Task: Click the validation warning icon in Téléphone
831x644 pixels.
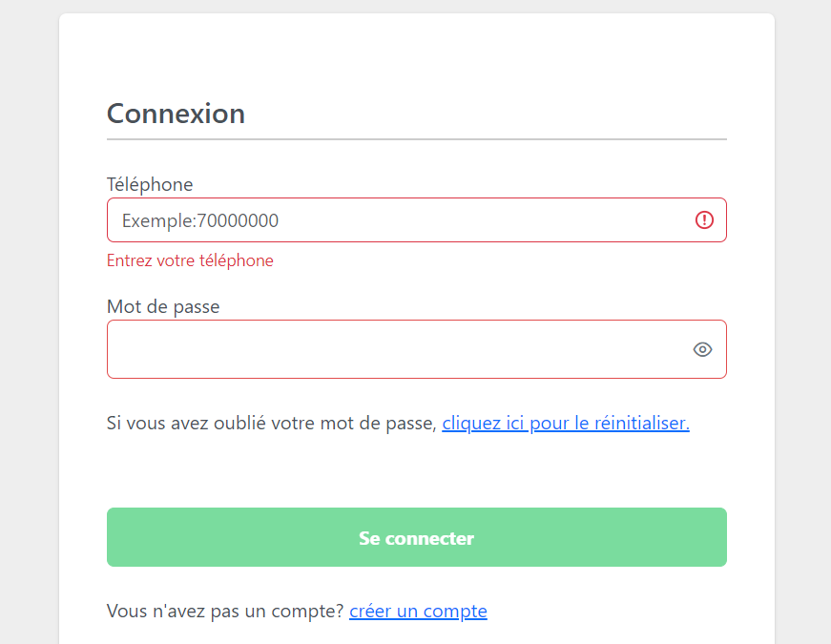Action: [x=704, y=220]
